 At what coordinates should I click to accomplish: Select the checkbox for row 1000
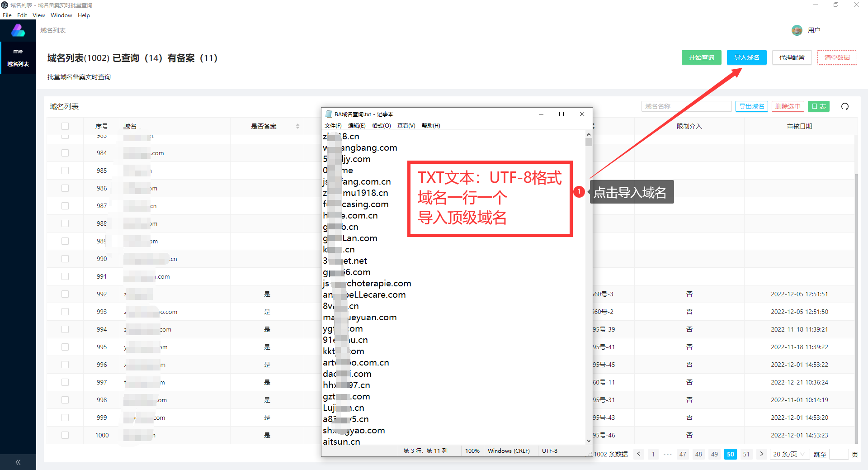(65, 435)
